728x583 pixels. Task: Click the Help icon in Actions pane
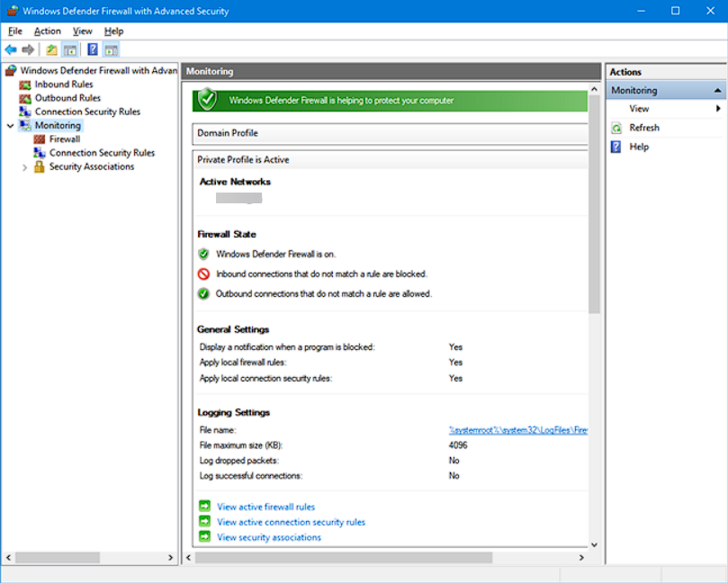[x=616, y=147]
